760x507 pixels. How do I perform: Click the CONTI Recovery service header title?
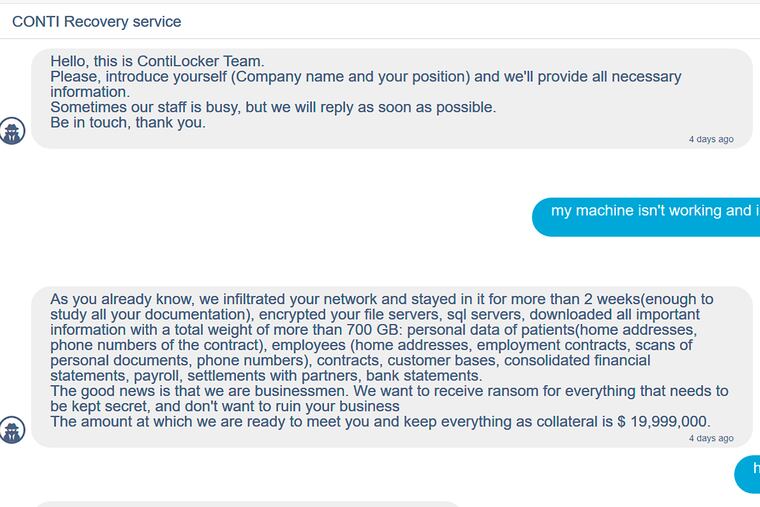[96, 21]
